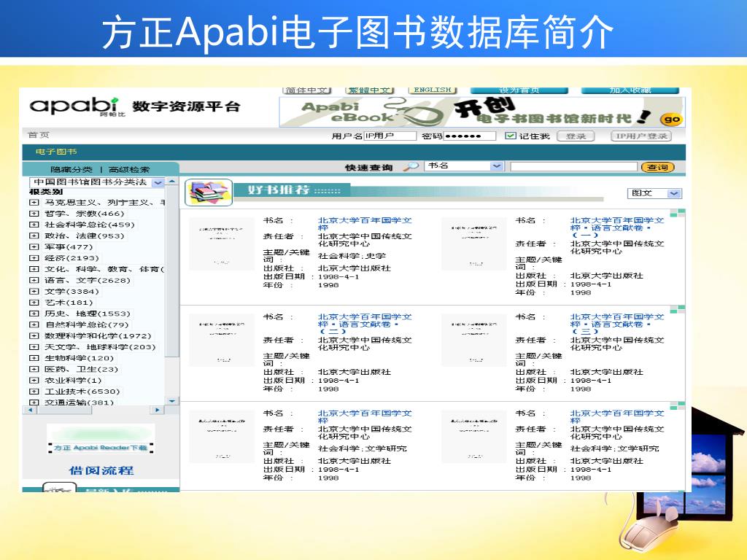Focus the quick search text box
The image size is (747, 560).
[573, 167]
